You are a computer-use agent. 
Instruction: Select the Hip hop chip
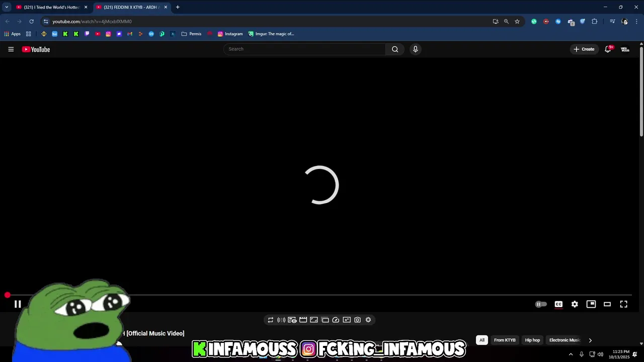(532, 340)
